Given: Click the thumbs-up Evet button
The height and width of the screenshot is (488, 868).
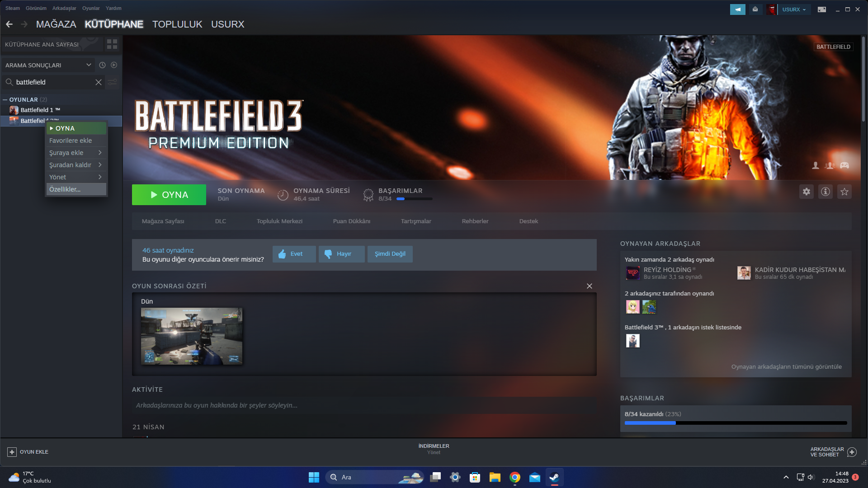Looking at the screenshot, I should tap(294, 254).
